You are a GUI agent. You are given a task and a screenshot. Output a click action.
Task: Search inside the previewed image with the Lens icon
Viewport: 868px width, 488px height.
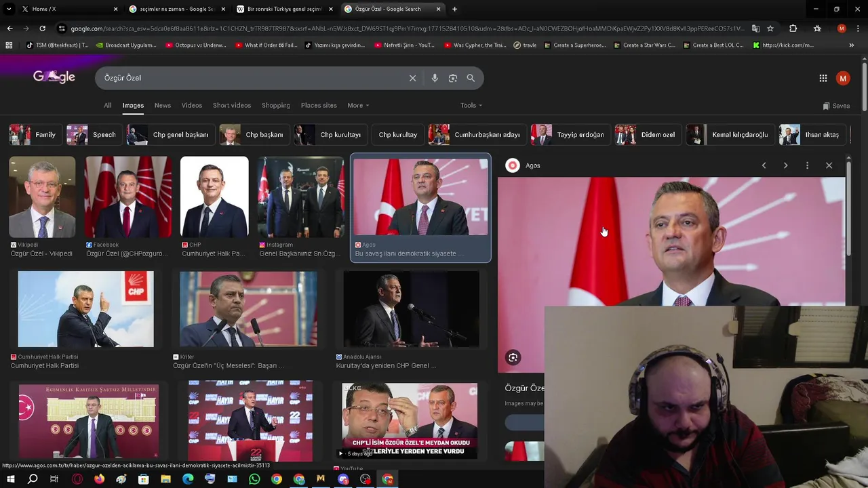pos(513,358)
